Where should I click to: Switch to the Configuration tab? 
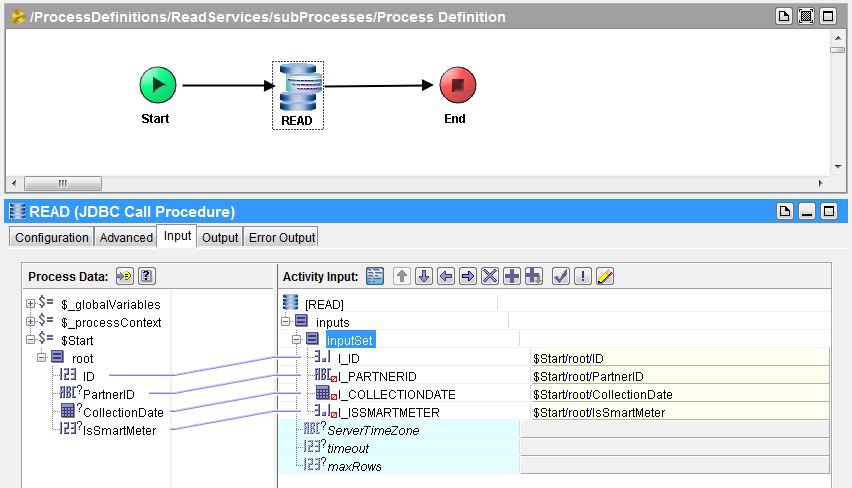tap(52, 237)
